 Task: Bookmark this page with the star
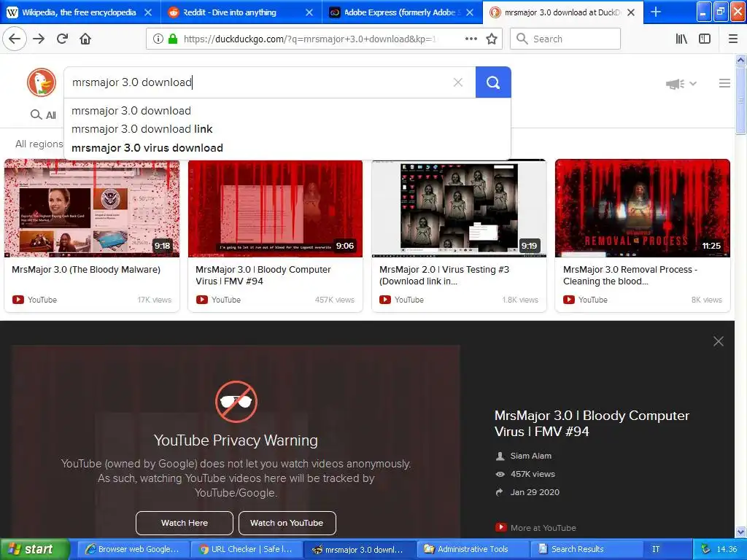[492, 39]
